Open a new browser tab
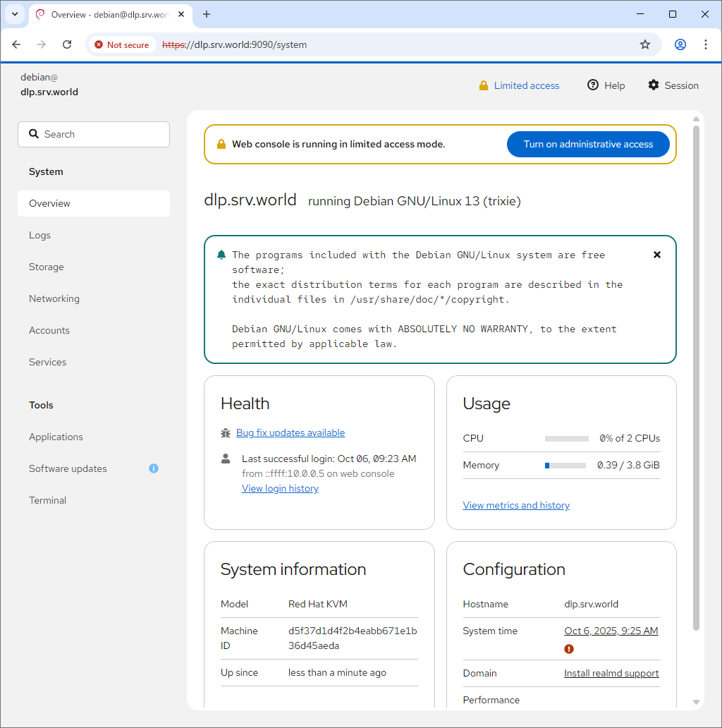This screenshot has width=722, height=728. pos(207,14)
